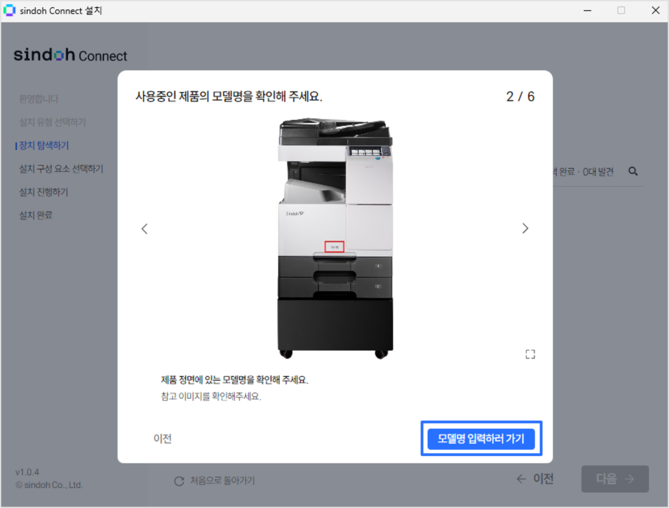Click the 0대 발견 status text

pos(598,171)
